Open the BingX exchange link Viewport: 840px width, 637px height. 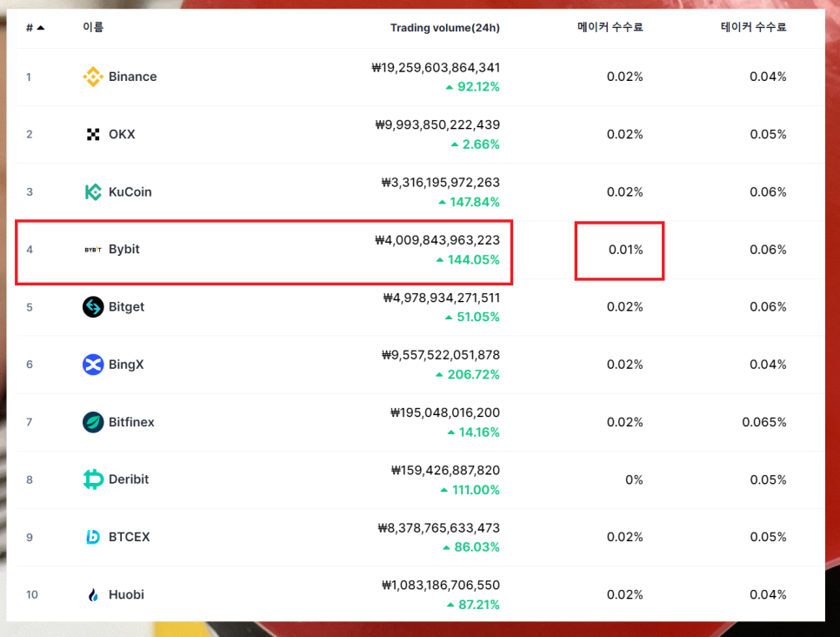126,365
